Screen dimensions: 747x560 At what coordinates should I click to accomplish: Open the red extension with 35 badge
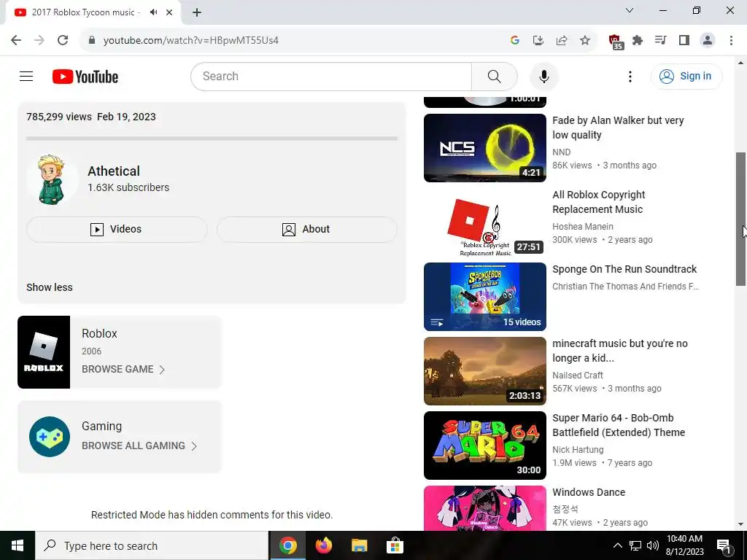616,42
